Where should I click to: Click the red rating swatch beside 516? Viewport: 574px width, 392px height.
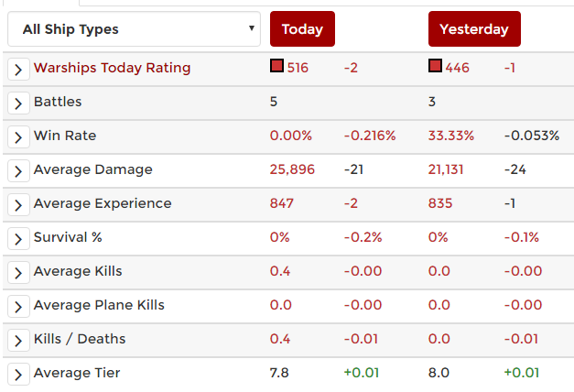[x=276, y=66]
